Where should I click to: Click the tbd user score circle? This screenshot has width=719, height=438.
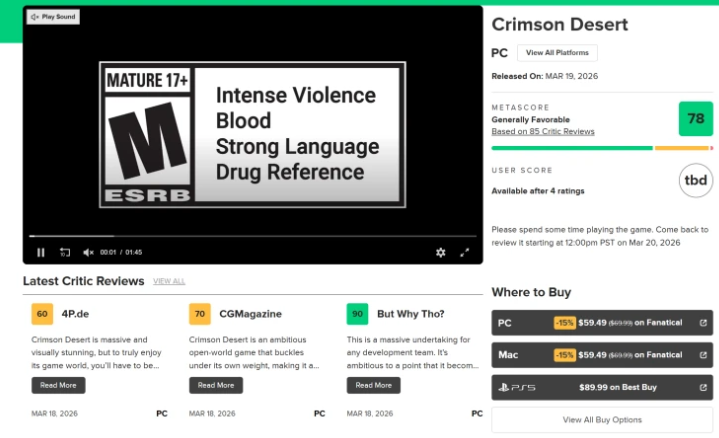pos(695,181)
